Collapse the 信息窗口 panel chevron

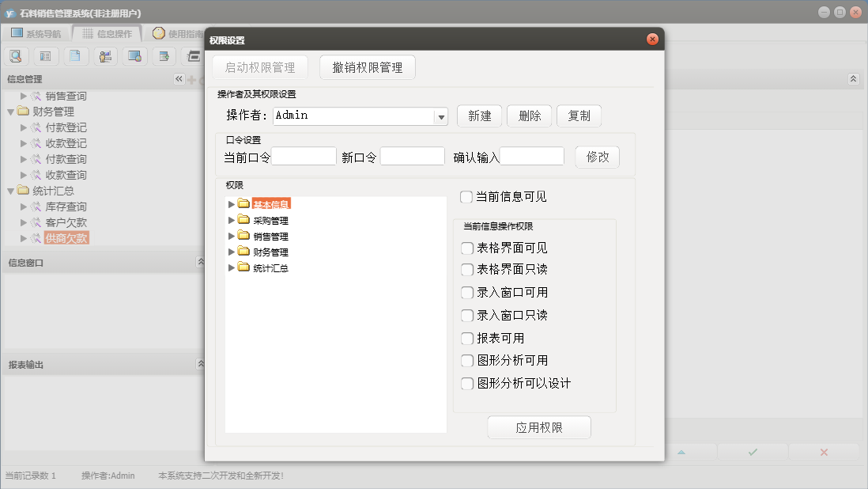tap(201, 261)
